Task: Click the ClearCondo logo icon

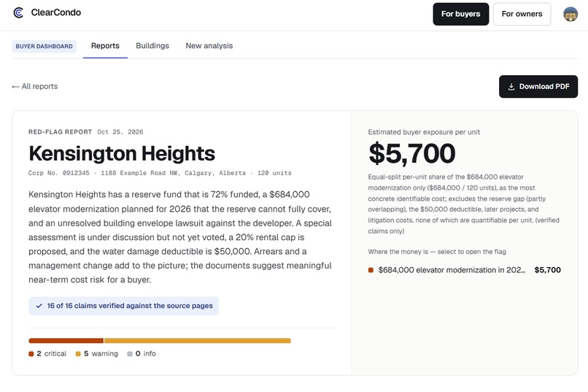Action: point(18,12)
